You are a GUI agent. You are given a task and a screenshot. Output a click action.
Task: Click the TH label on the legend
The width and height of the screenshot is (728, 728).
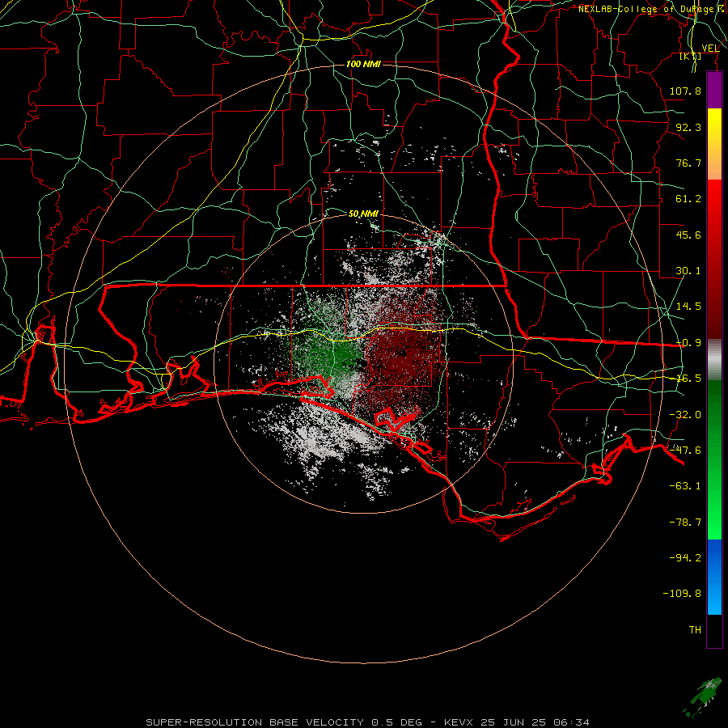pos(695,630)
